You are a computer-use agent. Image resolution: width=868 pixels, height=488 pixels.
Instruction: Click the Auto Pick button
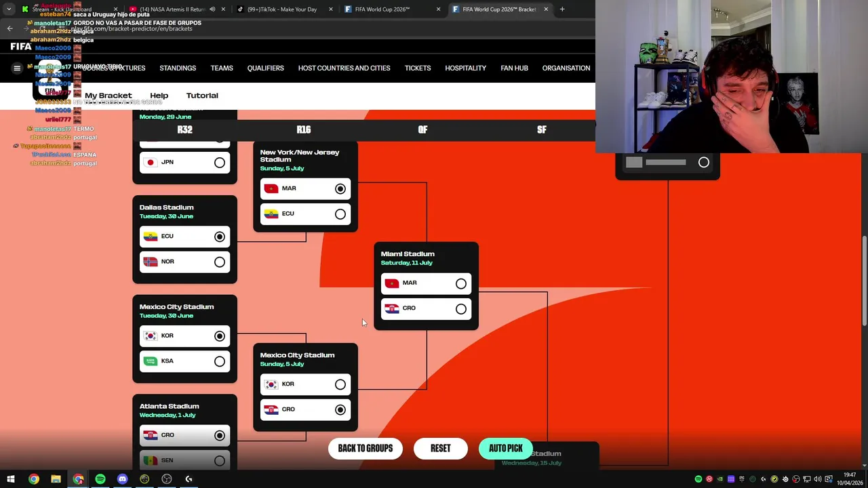pyautogui.click(x=506, y=448)
